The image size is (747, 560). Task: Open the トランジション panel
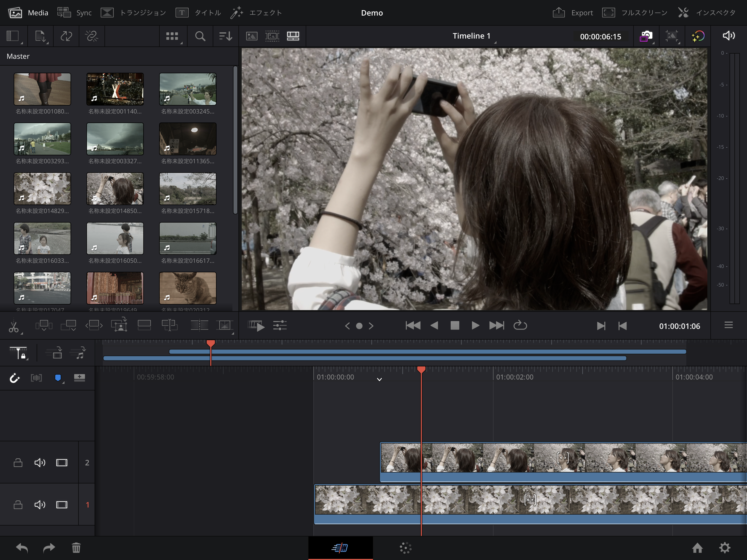point(134,13)
